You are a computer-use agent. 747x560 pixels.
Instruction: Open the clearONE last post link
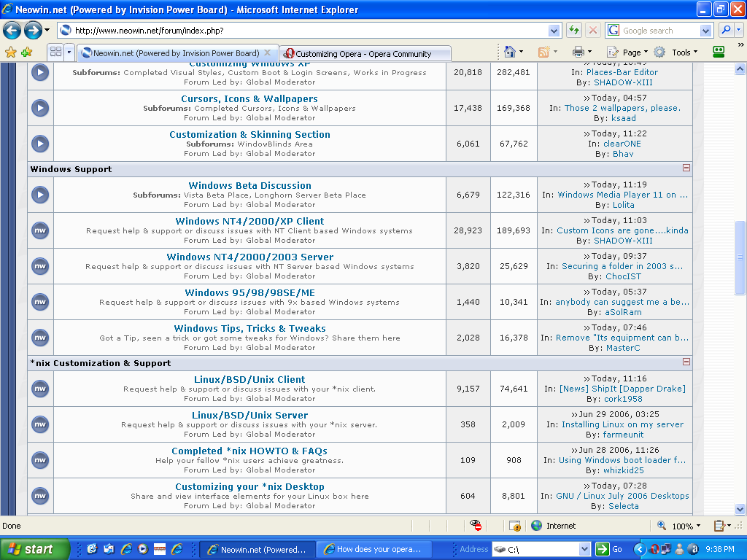[622, 144]
